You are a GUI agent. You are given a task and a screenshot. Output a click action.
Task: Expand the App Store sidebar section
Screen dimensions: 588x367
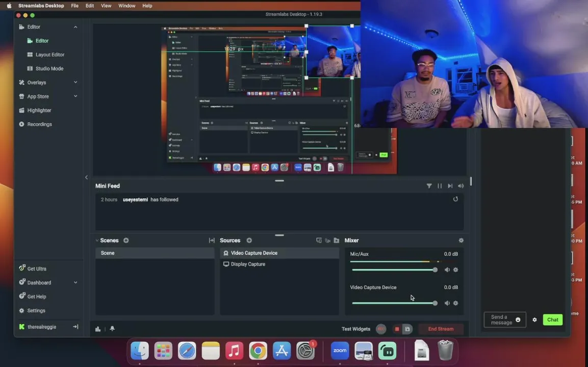(75, 96)
